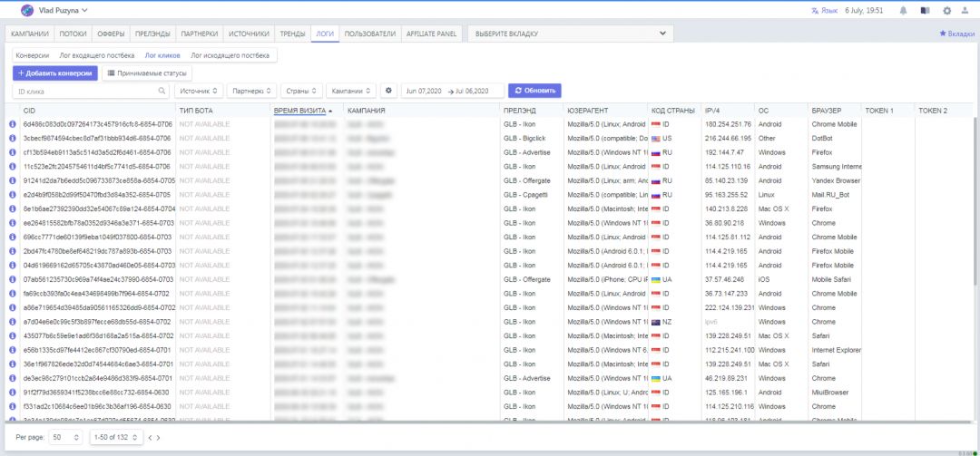Open the user profile icon

966,11
